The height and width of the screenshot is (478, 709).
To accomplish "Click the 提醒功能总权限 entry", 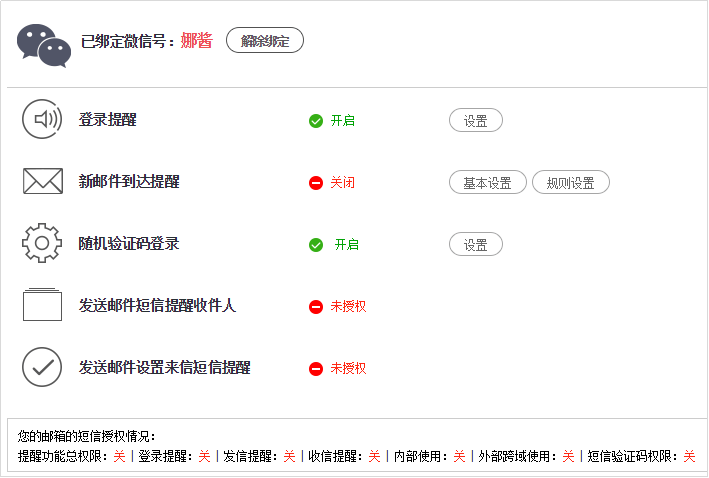I will [x=71, y=456].
